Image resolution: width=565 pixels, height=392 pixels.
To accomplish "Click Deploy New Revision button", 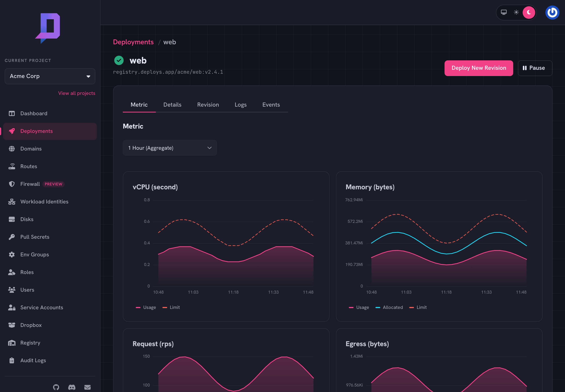I will click(479, 68).
